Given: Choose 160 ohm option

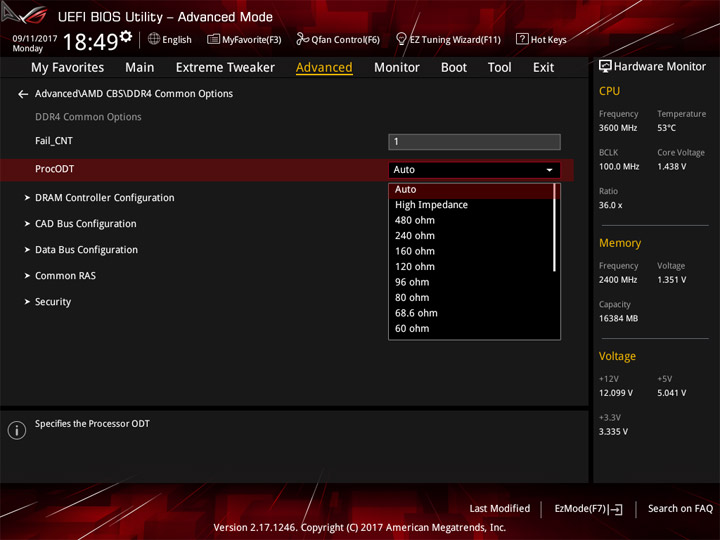Looking at the screenshot, I should [x=471, y=251].
